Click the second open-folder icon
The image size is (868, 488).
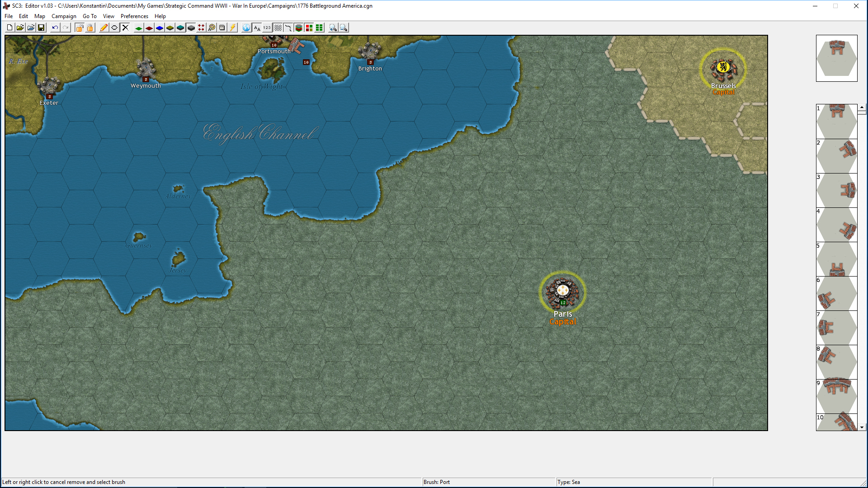coord(30,28)
